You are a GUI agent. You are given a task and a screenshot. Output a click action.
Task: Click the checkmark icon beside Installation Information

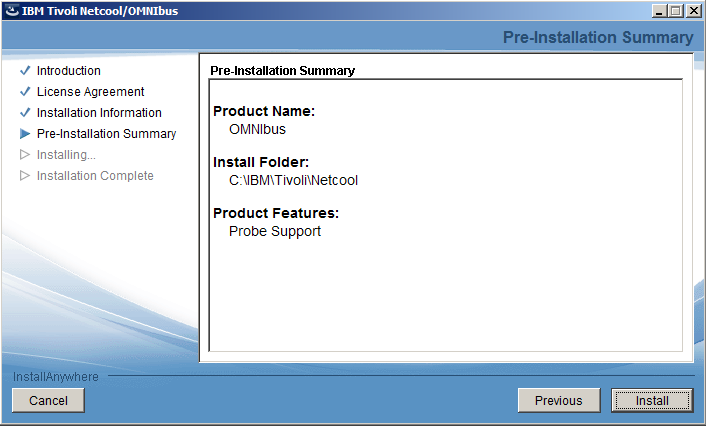25,112
